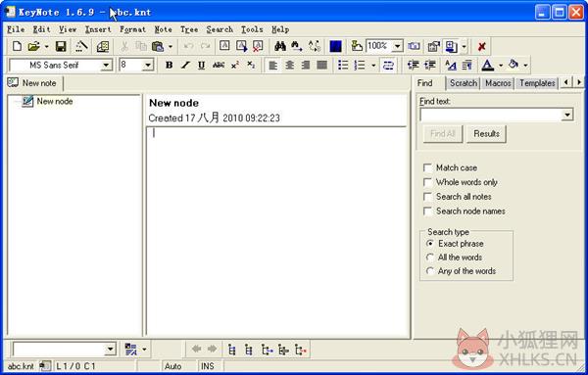
Task: Click the Underline formatting icon
Action: [201, 66]
